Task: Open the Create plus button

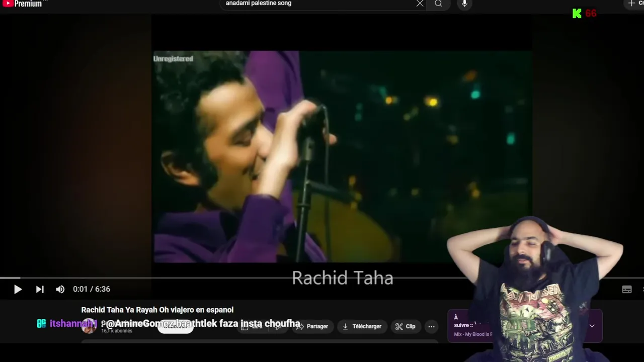Action: tap(634, 4)
